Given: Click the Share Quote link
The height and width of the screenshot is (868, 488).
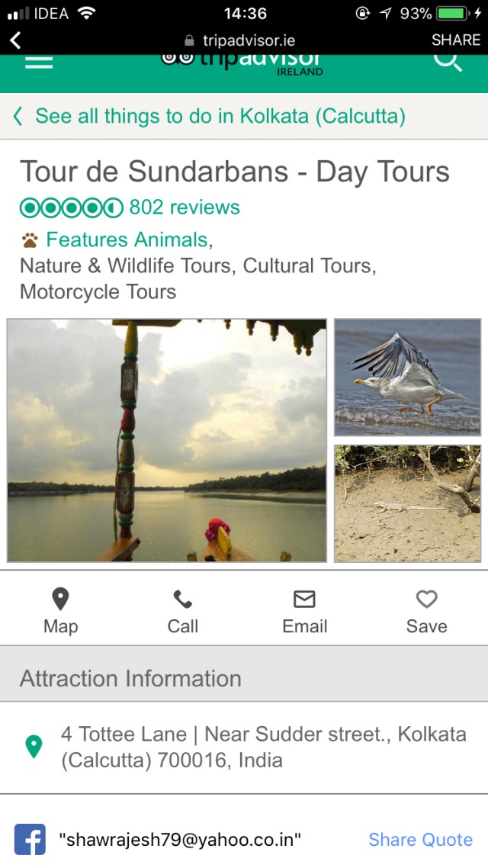Looking at the screenshot, I should 420,840.
